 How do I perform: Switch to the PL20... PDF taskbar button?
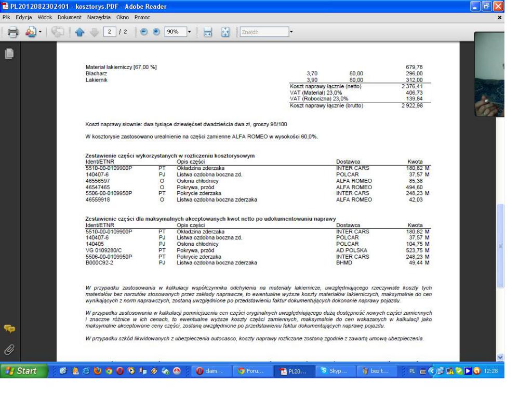pos(295,371)
